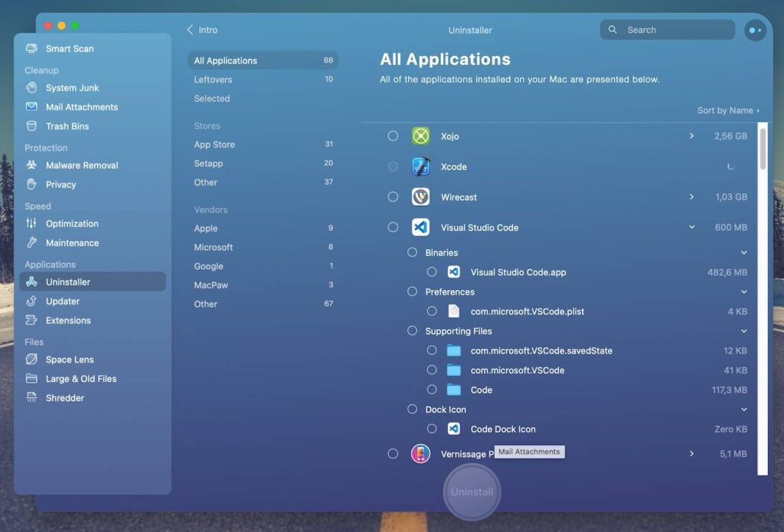Click the Vernissage app icon
Image resolution: width=784 pixels, height=532 pixels.
420,454
